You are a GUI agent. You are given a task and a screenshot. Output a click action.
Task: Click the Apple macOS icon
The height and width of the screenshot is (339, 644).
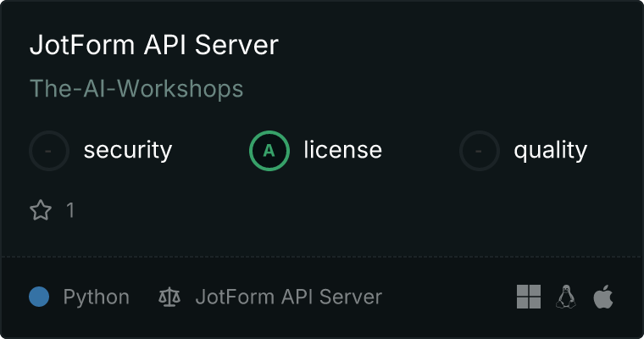coord(602,297)
